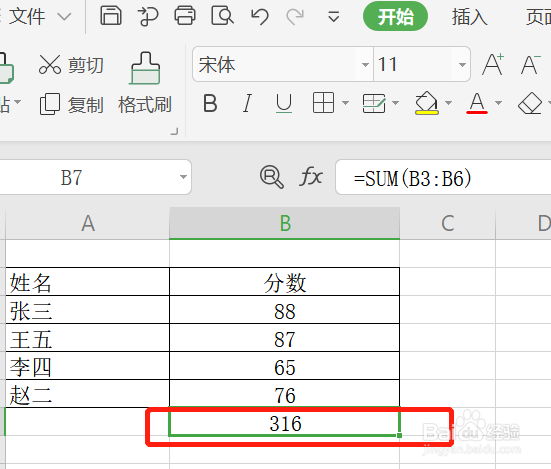Expand the font color dropdown arrow
The image size is (551, 469).
(x=498, y=103)
